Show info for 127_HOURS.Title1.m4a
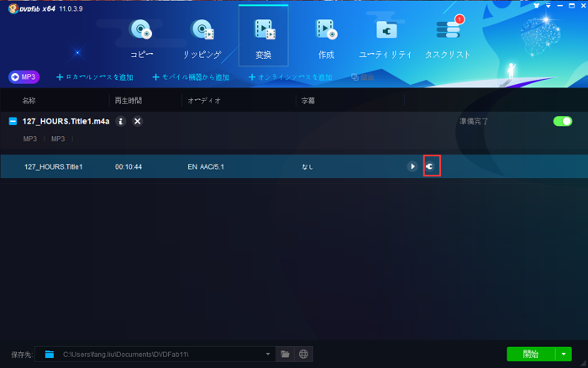The height and width of the screenshot is (368, 588). pos(120,121)
